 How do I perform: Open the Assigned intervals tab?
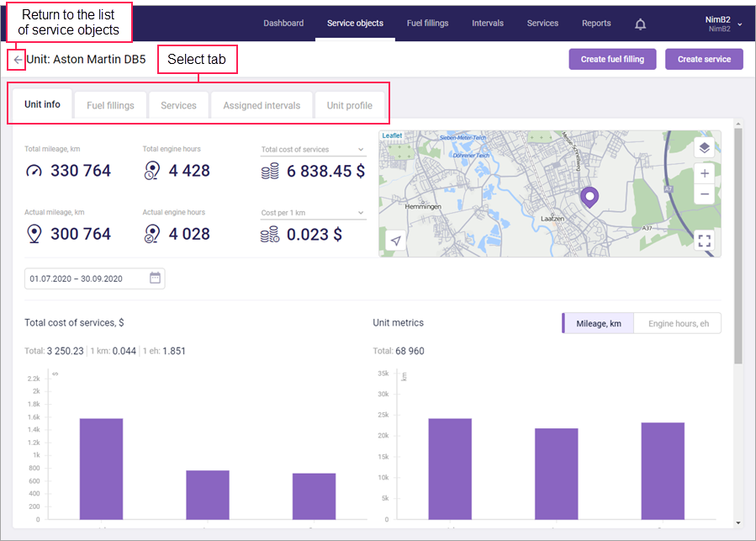pos(261,106)
